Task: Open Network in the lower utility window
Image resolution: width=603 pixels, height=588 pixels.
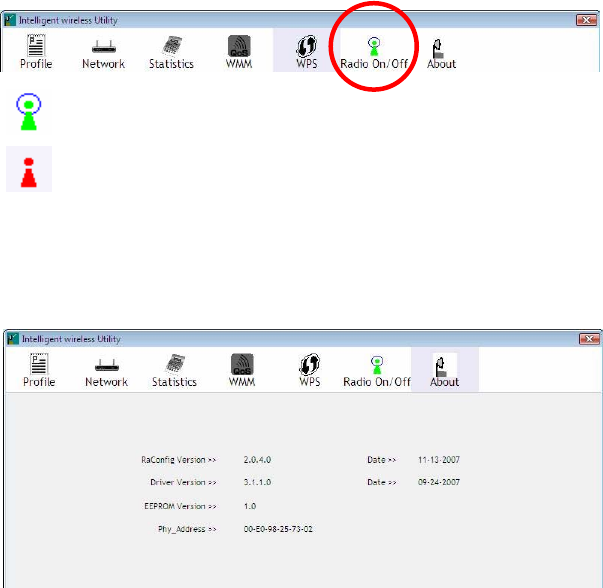Action: click(x=107, y=372)
